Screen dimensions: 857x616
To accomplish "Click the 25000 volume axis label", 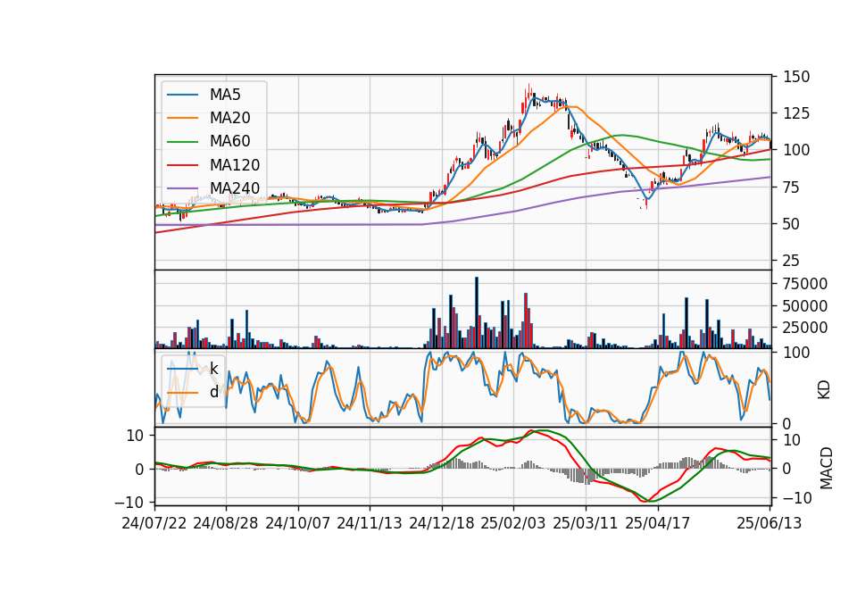I will [x=805, y=328].
